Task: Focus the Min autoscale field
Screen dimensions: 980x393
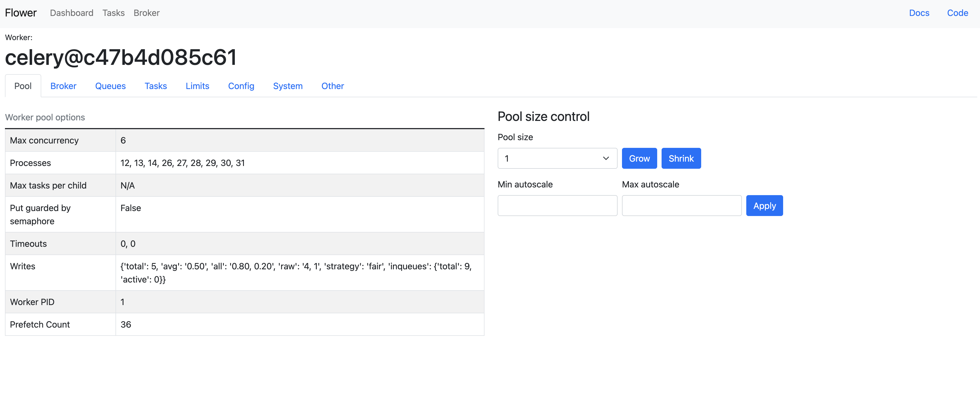Action: click(x=557, y=206)
